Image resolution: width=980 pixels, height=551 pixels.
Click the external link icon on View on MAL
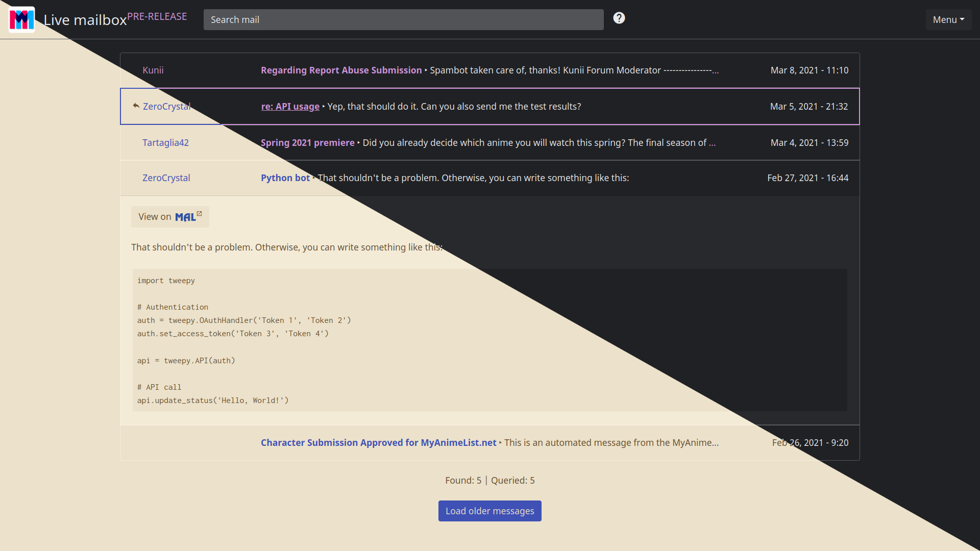pos(200,214)
